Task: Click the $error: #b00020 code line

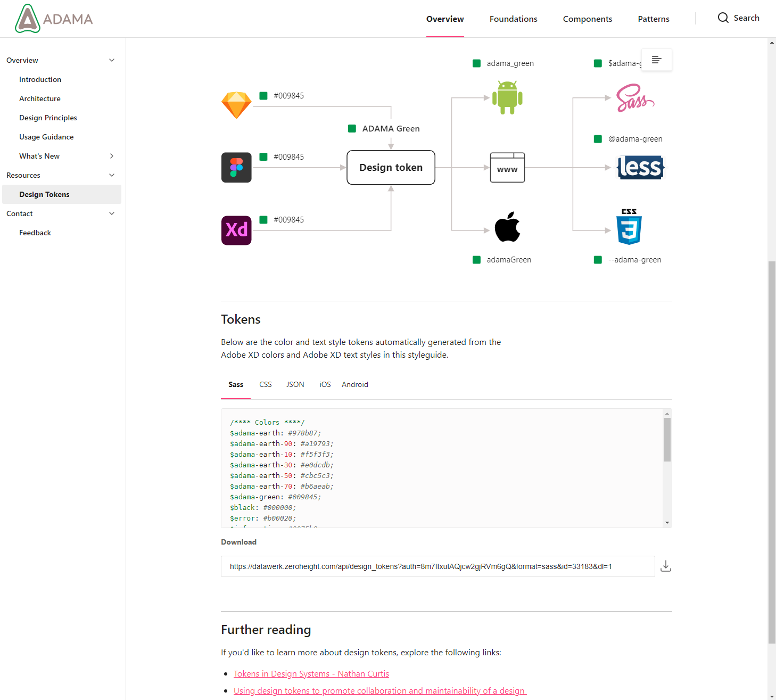Action: 263,518
